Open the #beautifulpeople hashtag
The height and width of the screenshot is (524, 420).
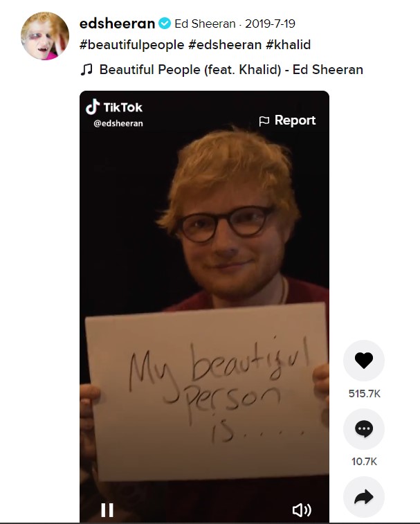pos(131,44)
